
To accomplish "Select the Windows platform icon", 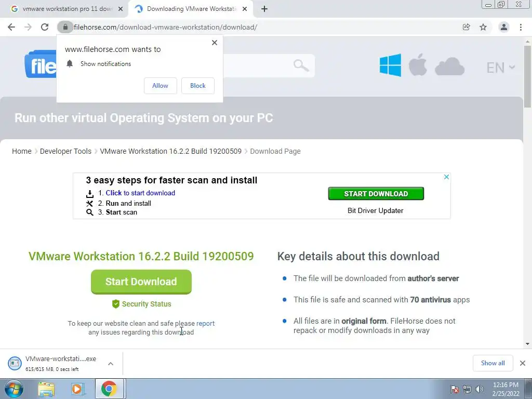I will [390, 65].
